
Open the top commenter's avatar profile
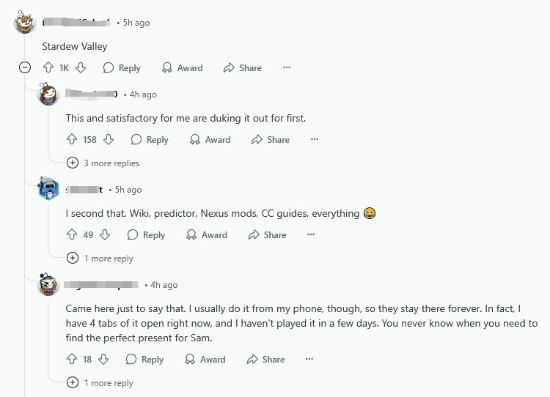coord(25,22)
